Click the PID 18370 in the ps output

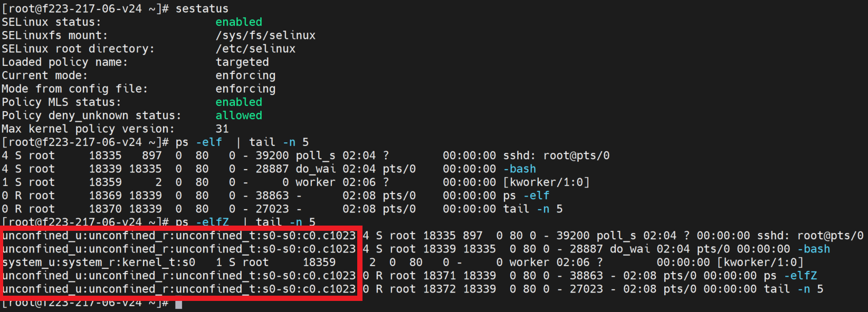(105, 209)
